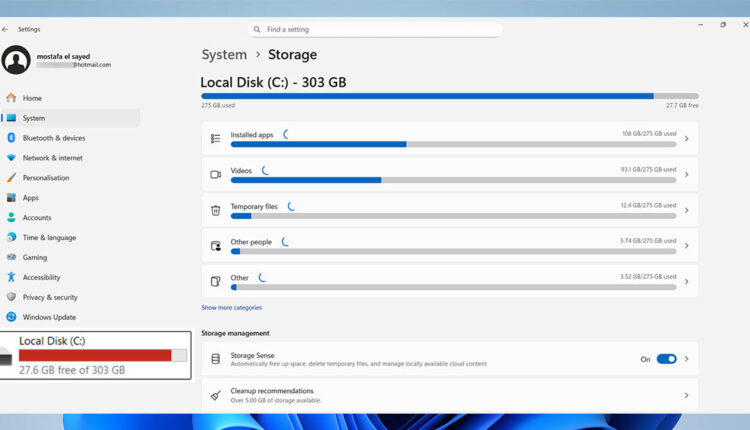The image size is (750, 430).
Task: Click the Accessibility icon in sidebar
Action: click(11, 277)
